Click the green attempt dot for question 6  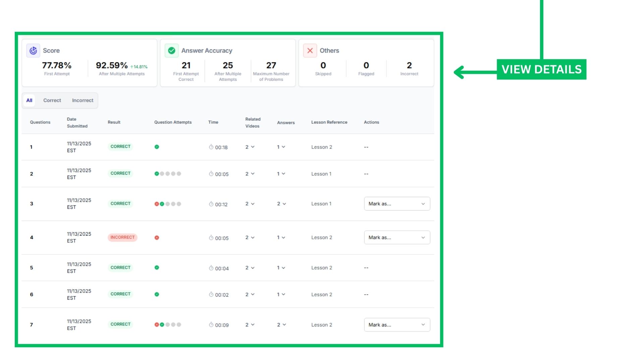[157, 294]
